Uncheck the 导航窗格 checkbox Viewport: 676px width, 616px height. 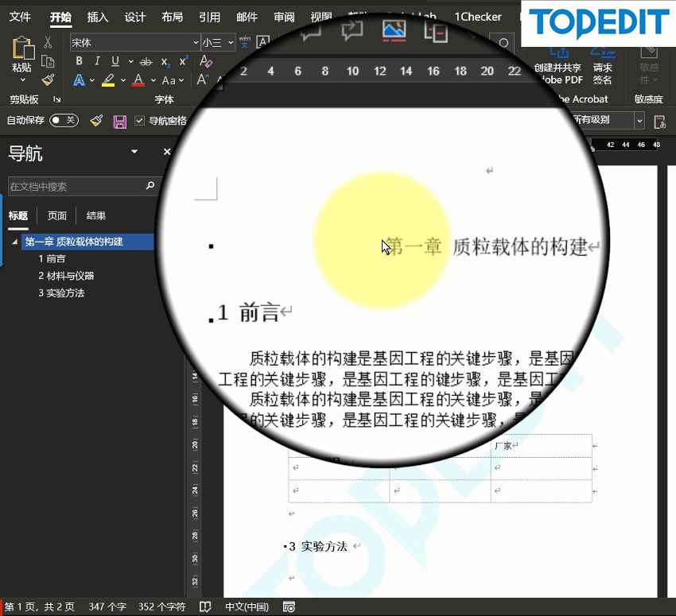coord(139,121)
